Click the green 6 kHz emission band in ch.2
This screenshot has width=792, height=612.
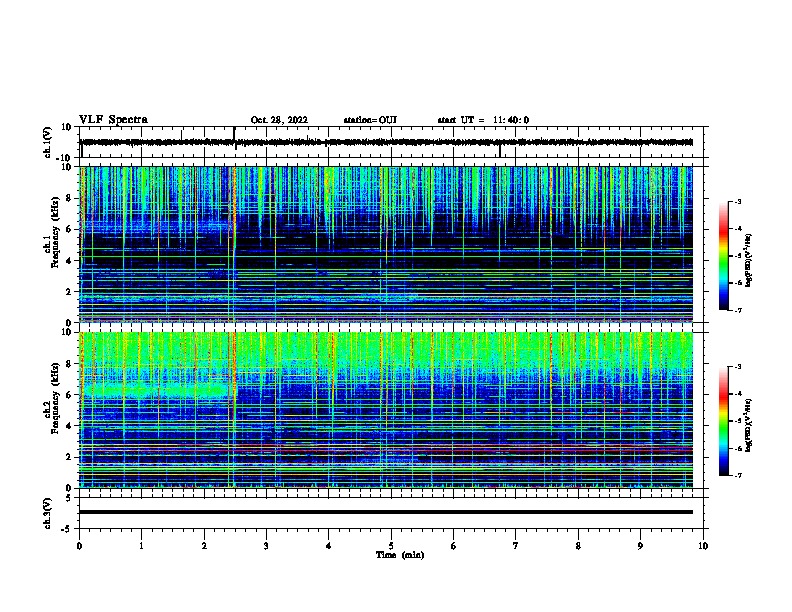[156, 390]
